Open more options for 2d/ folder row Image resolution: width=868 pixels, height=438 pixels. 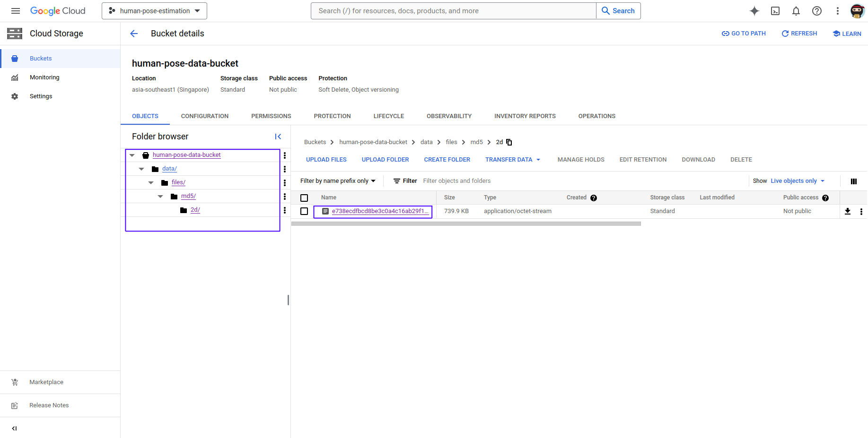pos(285,210)
